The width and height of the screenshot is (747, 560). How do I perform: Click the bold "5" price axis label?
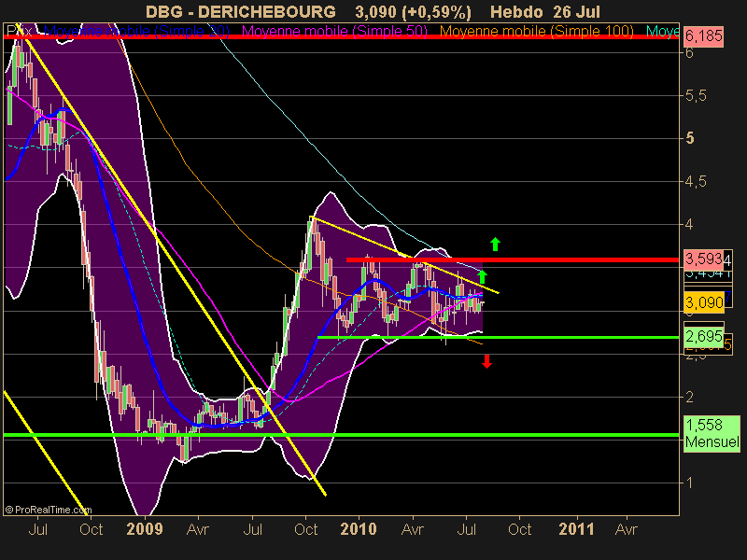point(690,138)
